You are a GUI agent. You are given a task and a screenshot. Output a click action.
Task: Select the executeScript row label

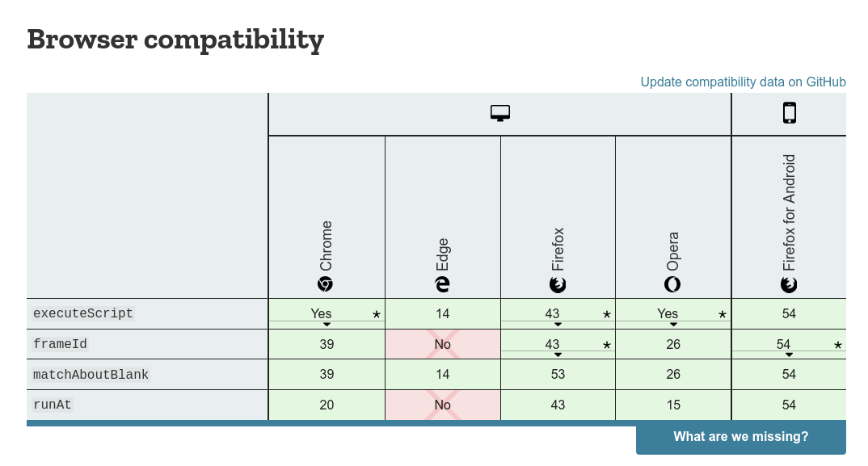(x=83, y=313)
